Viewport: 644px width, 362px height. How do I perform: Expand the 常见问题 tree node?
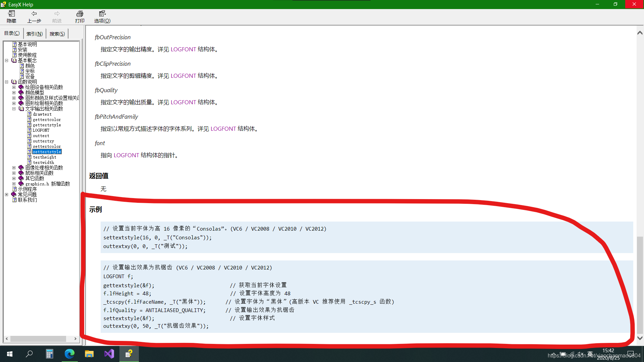7,194
